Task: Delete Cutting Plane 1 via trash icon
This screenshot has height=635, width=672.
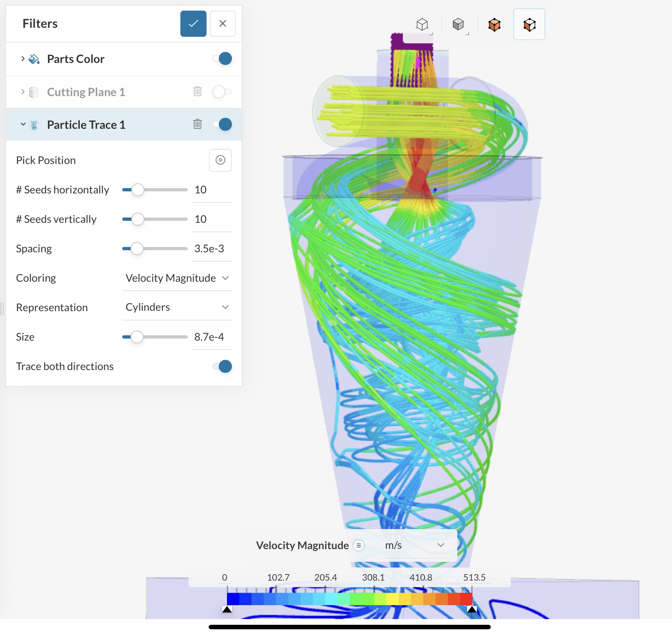Action: coord(198,91)
